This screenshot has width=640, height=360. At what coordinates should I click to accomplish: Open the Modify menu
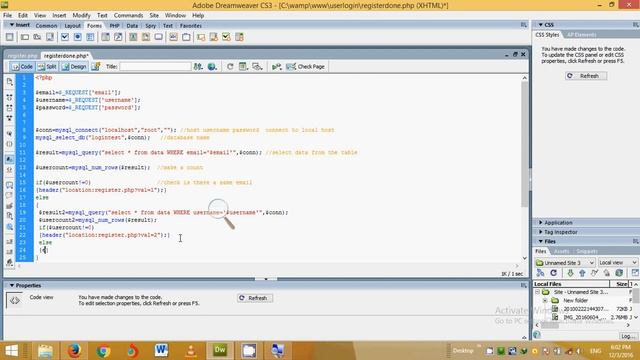pyautogui.click(x=81, y=16)
